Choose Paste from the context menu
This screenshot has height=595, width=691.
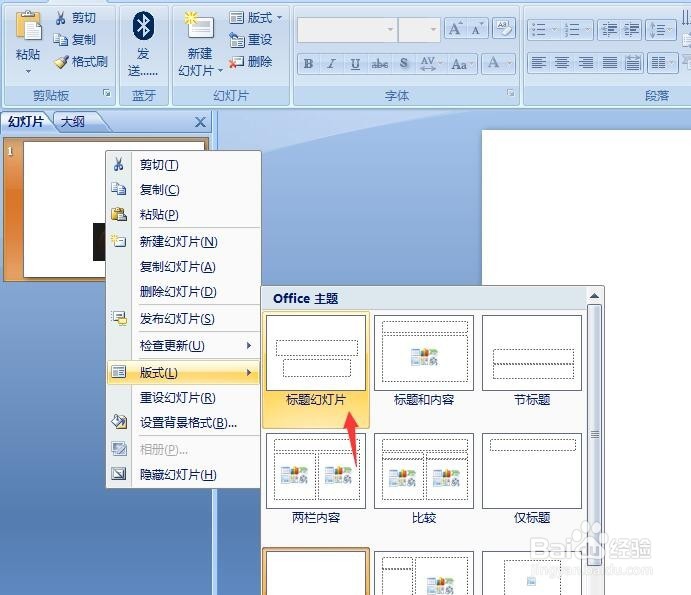click(x=183, y=215)
